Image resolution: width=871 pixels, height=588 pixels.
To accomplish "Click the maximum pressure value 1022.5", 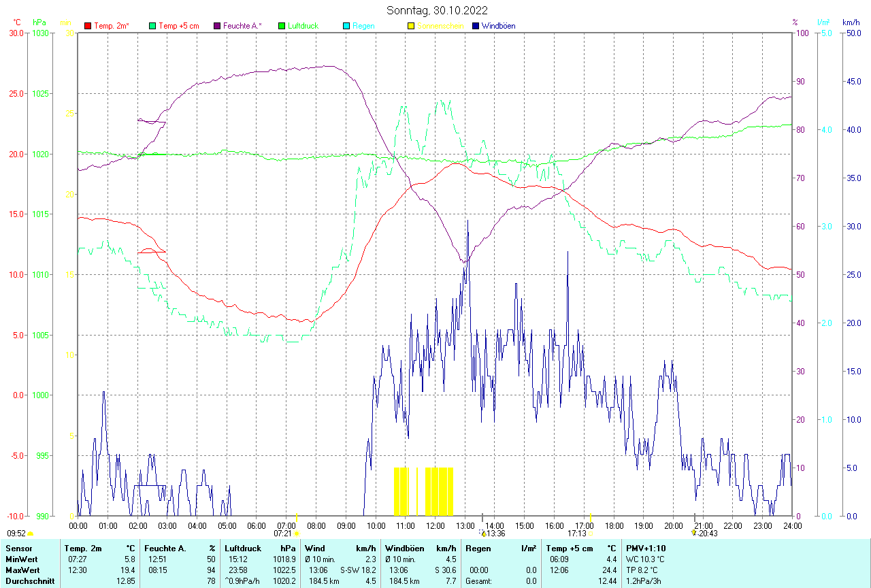I will point(284,570).
